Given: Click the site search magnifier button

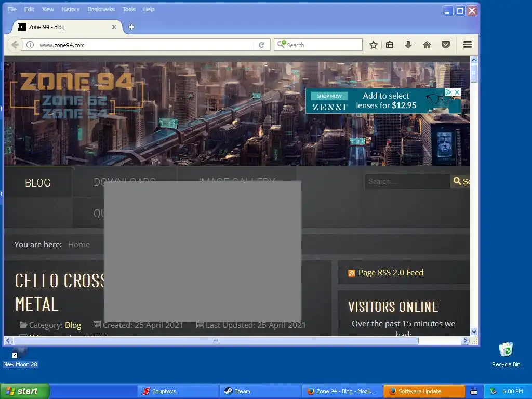Looking at the screenshot, I should tap(461, 181).
